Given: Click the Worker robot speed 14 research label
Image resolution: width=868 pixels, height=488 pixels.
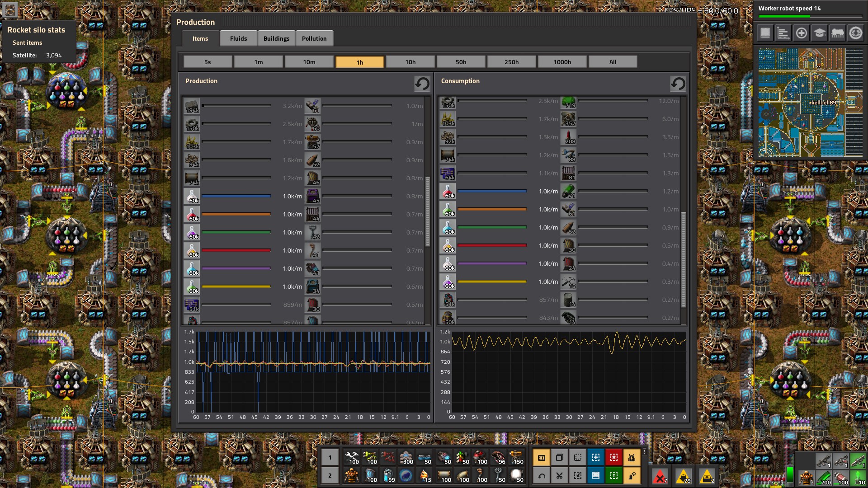Looking at the screenshot, I should coord(789,8).
